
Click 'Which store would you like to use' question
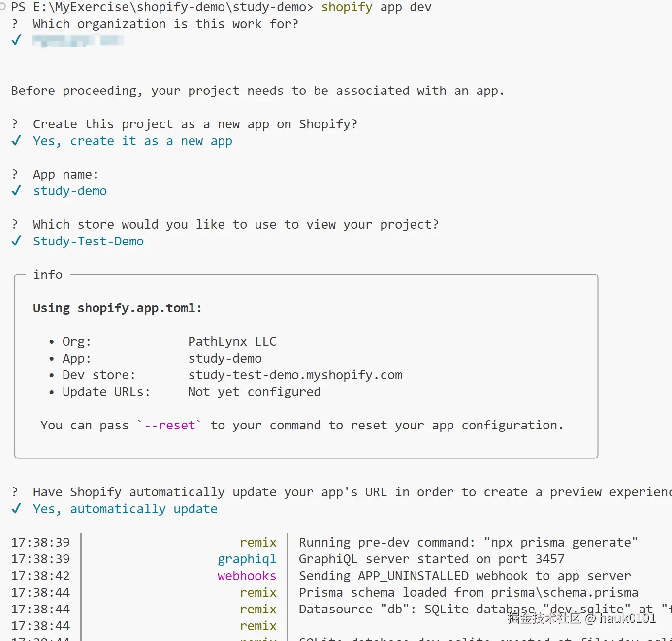[x=235, y=225]
